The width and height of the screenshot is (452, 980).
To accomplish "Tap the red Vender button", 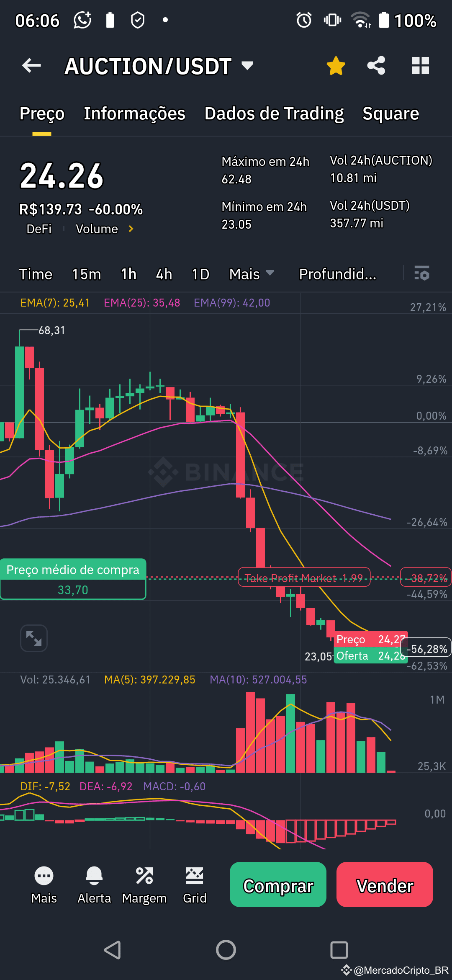I will point(385,885).
